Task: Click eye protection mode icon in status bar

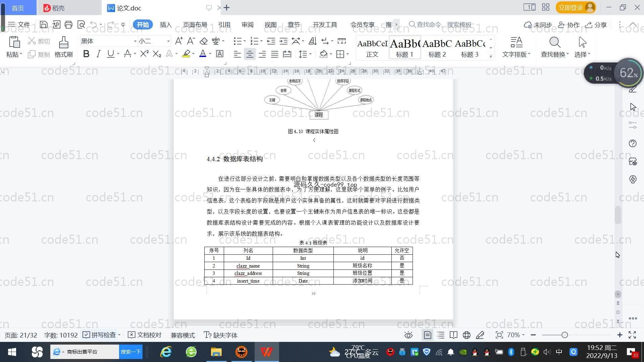Action: (408, 335)
